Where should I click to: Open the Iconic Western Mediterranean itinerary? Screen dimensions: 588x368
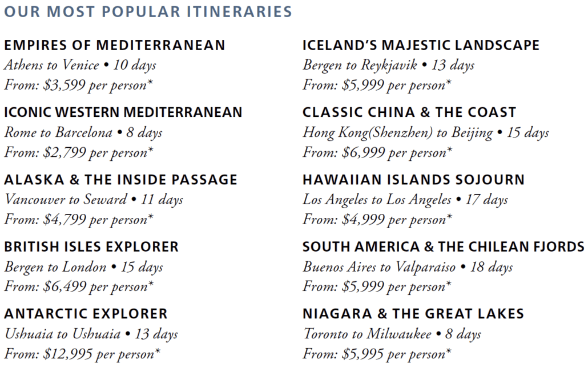(123, 112)
